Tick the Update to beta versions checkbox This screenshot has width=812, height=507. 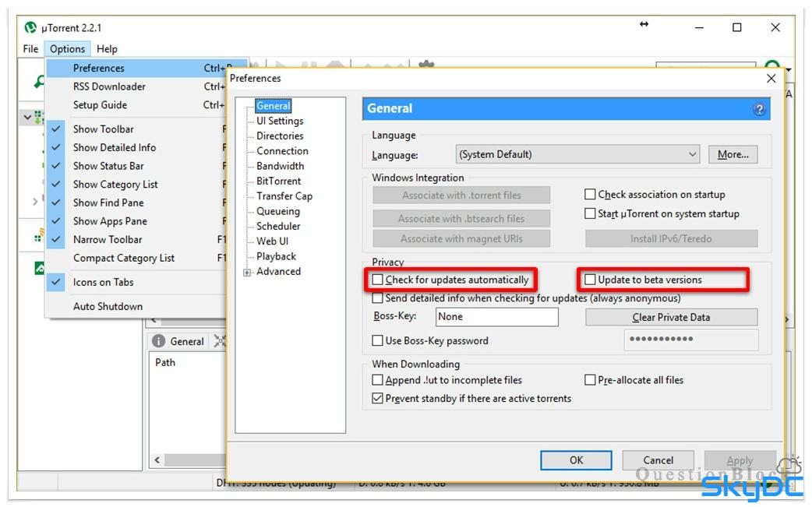pos(590,280)
